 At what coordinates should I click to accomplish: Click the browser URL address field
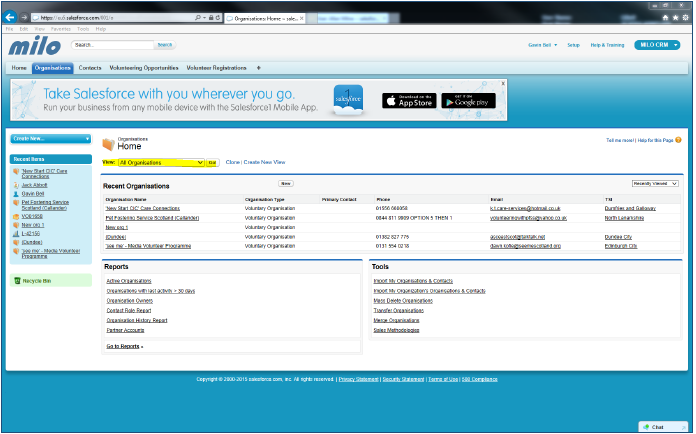[x=112, y=18]
